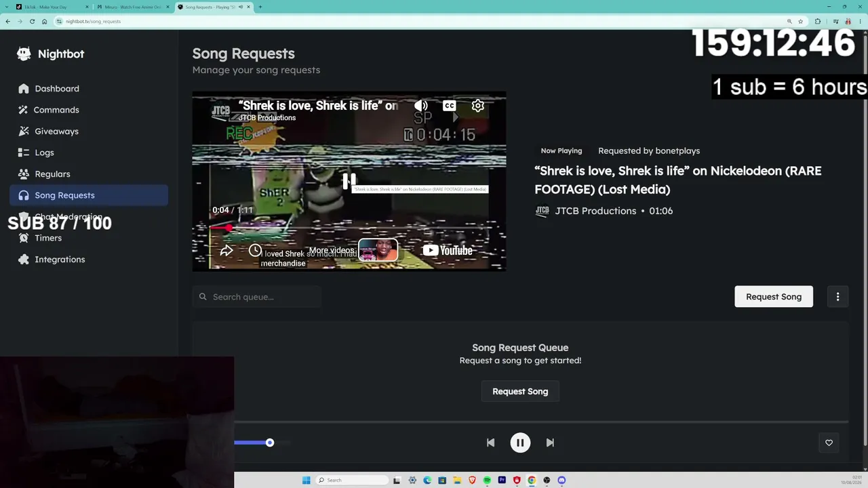Open Premiere Pro from the taskbar
The image size is (868, 488).
click(502, 481)
